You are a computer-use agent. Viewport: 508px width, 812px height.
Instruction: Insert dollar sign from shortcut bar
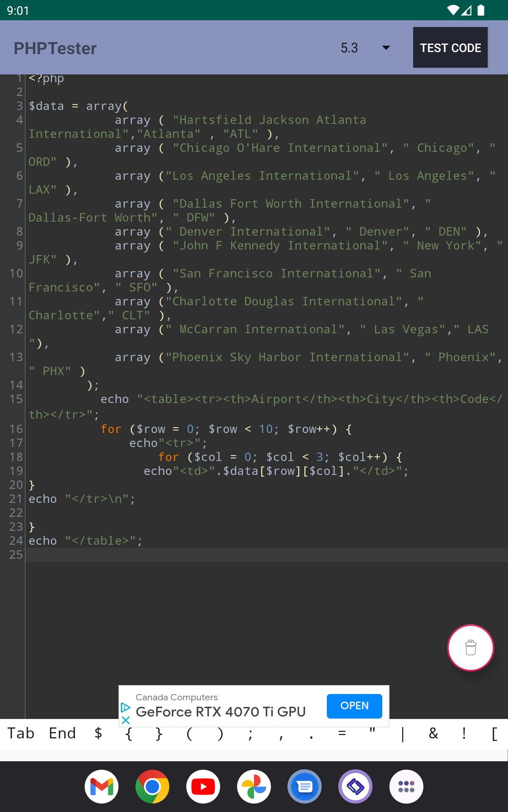98,733
